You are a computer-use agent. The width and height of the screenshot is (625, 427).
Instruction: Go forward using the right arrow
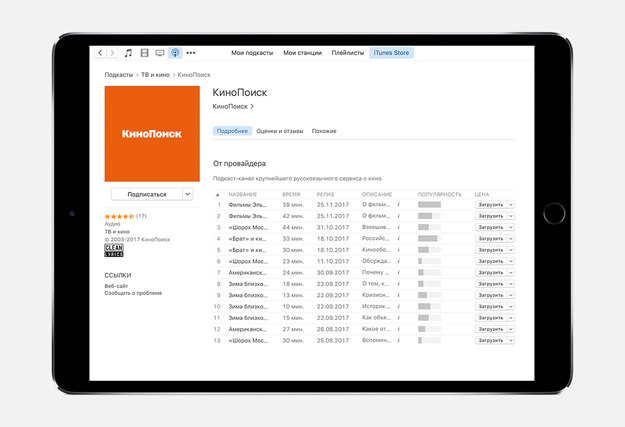tap(111, 53)
